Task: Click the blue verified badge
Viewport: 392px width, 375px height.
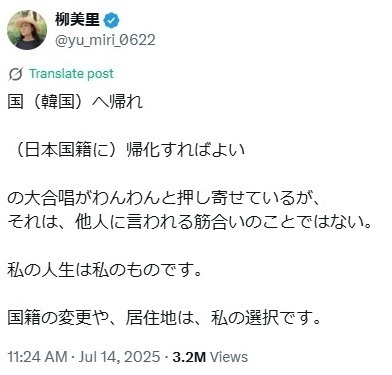Action: click(112, 20)
